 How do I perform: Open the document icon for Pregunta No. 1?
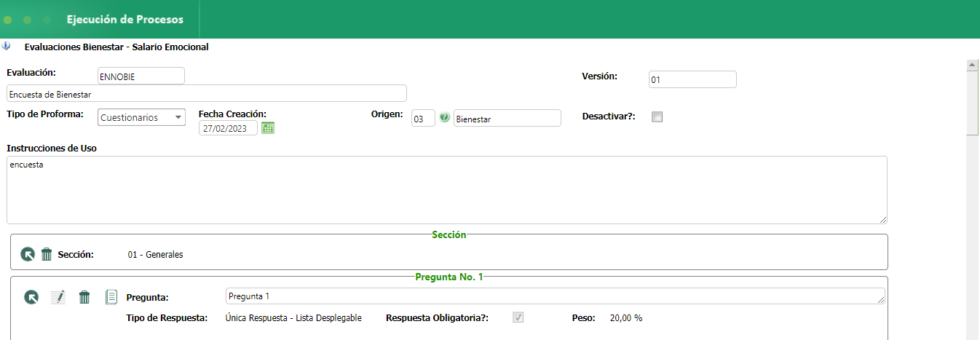point(111,297)
